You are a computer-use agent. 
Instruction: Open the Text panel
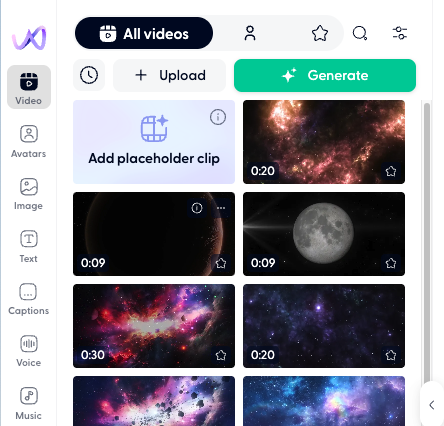tap(29, 246)
